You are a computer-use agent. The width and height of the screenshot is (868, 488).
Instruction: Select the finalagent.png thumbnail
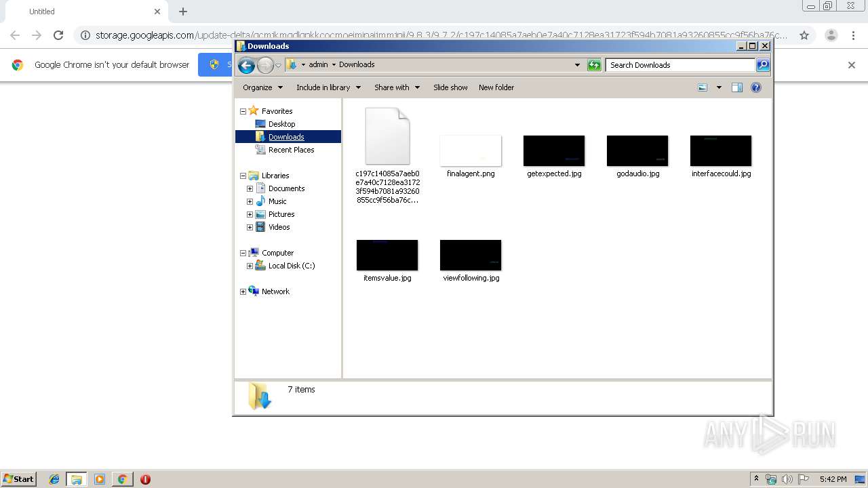coord(471,150)
